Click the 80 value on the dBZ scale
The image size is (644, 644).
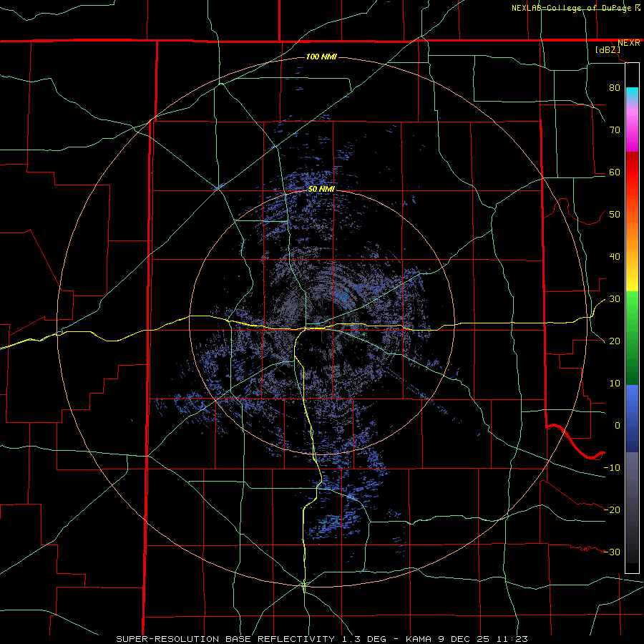click(x=615, y=87)
